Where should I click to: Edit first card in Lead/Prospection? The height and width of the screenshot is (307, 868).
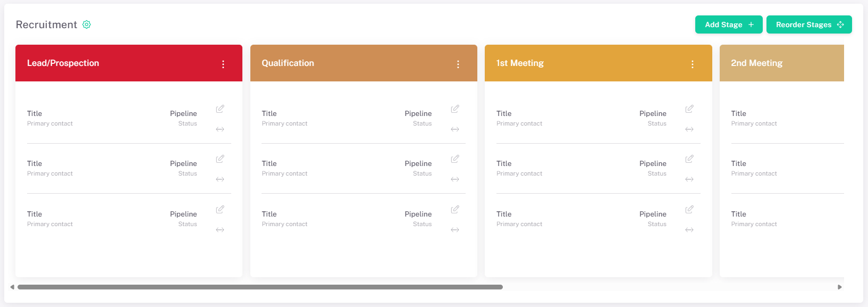coord(220,109)
